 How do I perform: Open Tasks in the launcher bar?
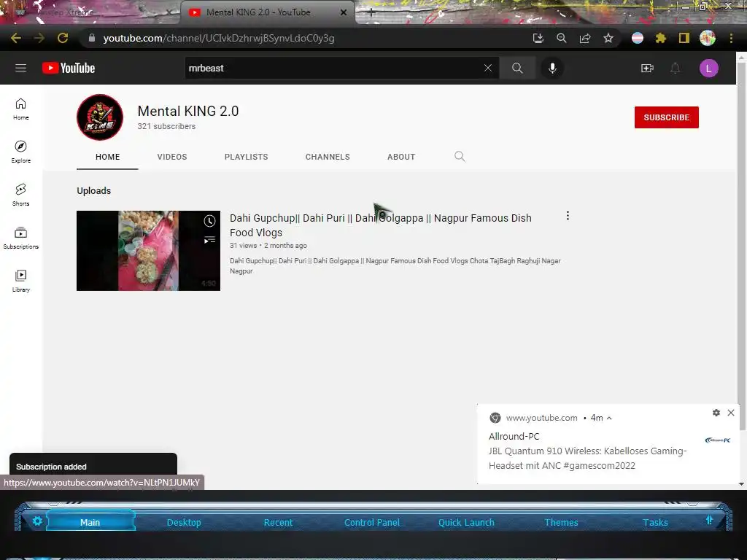(x=656, y=522)
